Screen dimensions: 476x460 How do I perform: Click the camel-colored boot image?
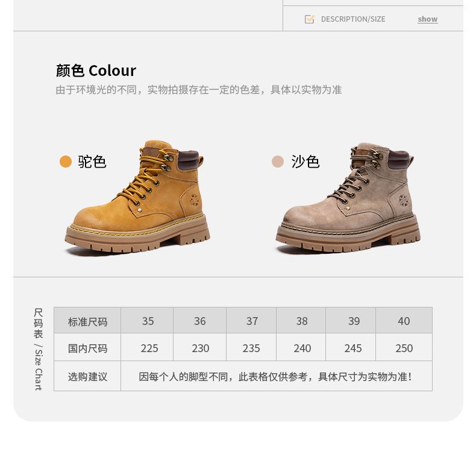pos(138,197)
